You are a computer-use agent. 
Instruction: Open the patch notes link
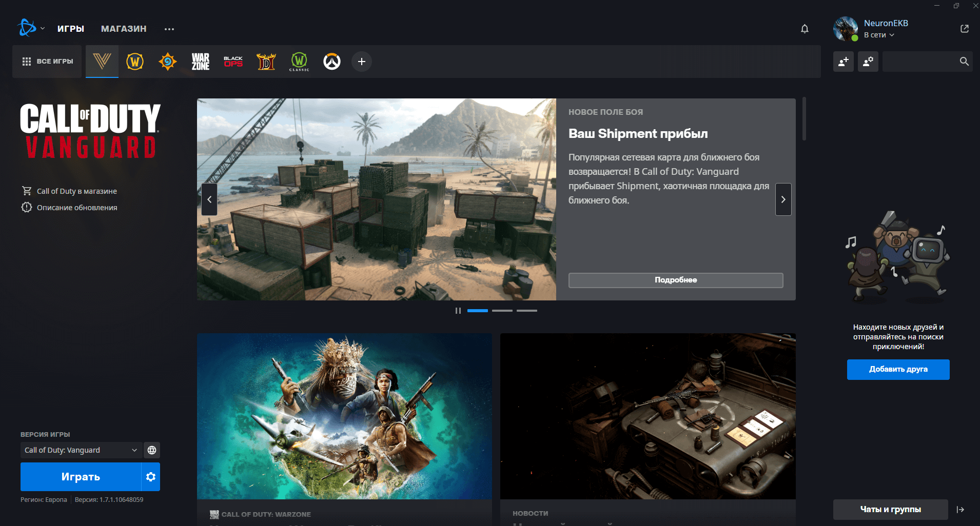(69, 207)
